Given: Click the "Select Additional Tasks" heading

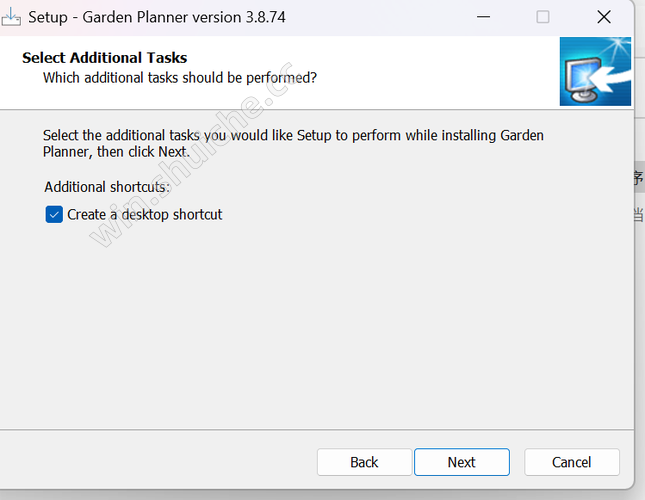Looking at the screenshot, I should [104, 58].
